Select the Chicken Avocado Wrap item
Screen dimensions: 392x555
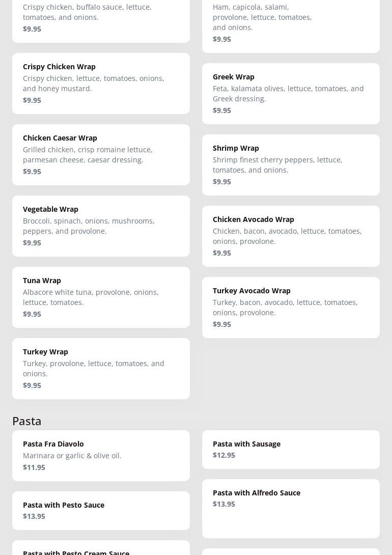pos(291,236)
